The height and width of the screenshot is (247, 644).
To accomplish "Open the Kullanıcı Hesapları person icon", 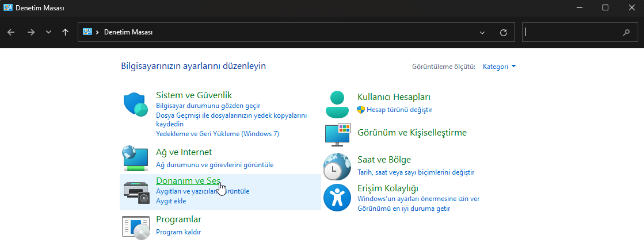I will [x=337, y=105].
